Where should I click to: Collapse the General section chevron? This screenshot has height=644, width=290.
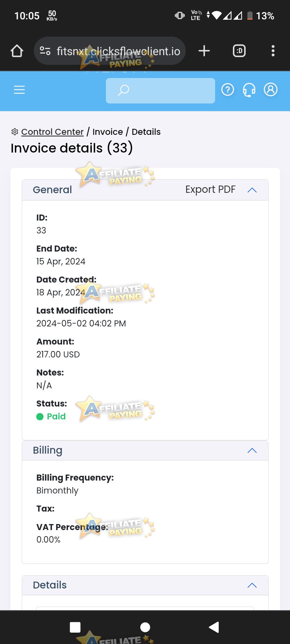tap(252, 190)
